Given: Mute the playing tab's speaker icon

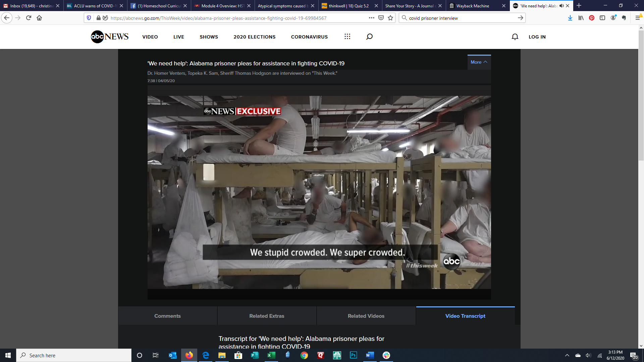Looking at the screenshot, I should pos(561,6).
